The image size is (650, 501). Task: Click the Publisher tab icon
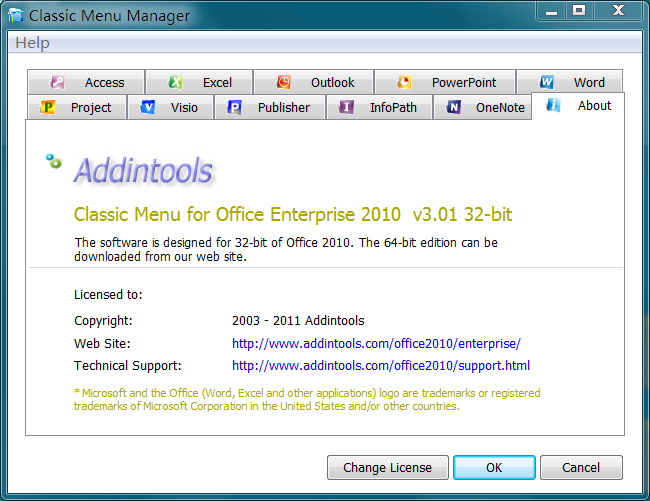point(234,108)
